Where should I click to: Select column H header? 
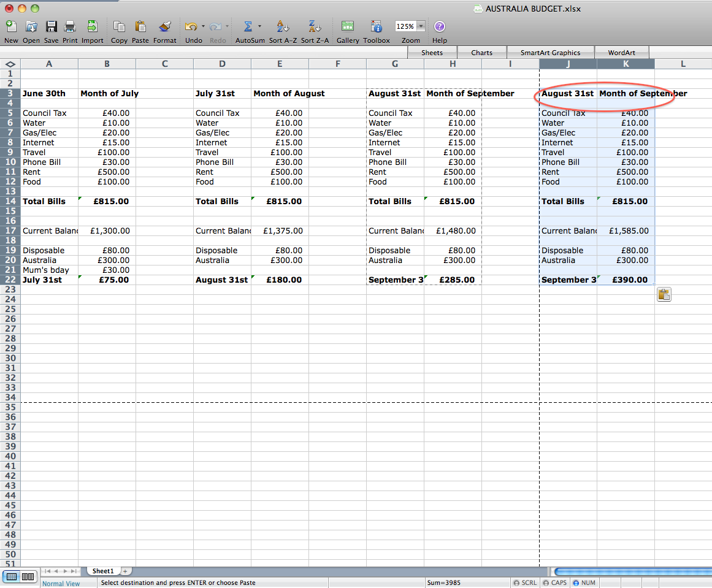click(453, 64)
